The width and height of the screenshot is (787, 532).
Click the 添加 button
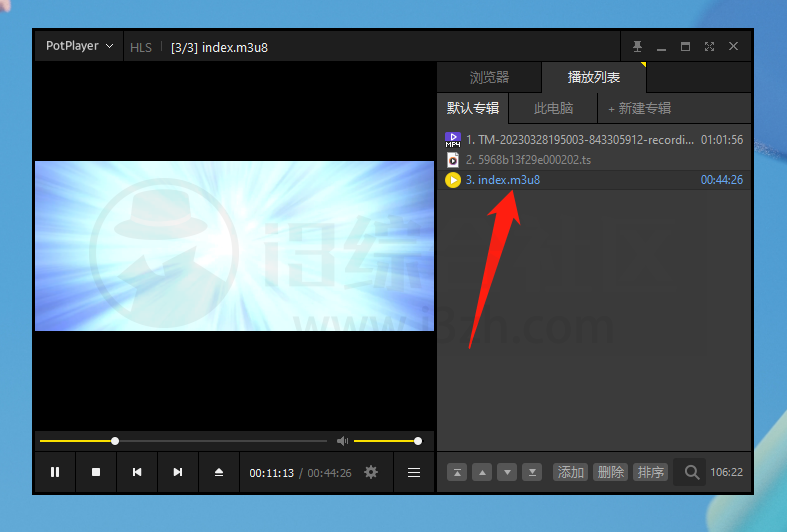click(571, 472)
